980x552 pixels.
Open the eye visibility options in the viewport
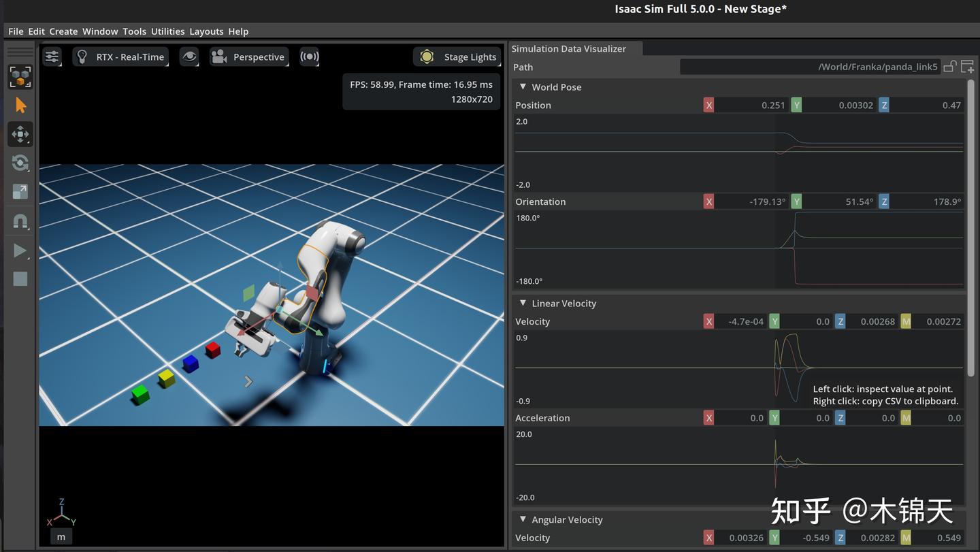click(x=189, y=56)
